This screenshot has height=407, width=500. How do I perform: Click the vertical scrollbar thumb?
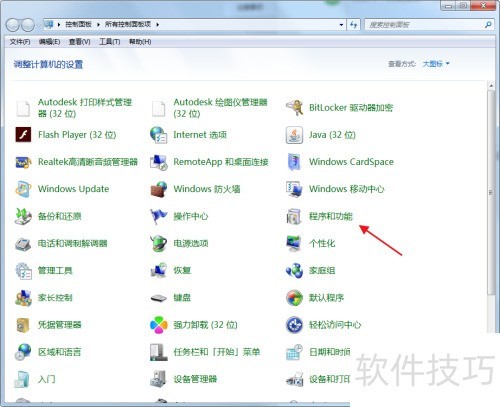[491, 192]
